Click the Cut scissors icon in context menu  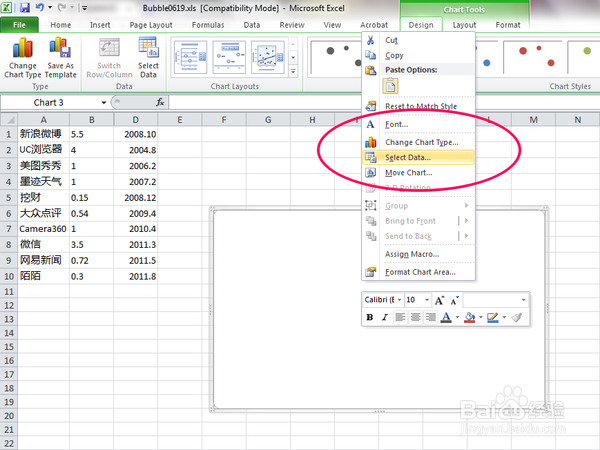coord(370,40)
